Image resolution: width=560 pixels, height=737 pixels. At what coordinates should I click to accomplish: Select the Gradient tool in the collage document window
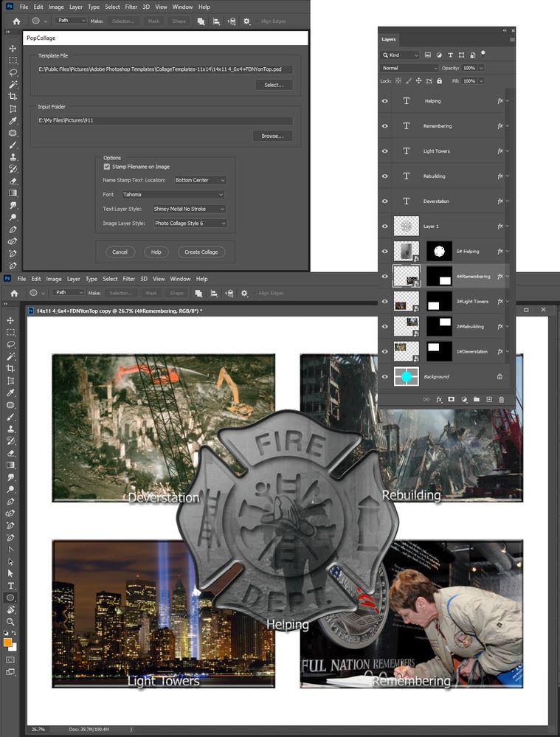[10, 465]
